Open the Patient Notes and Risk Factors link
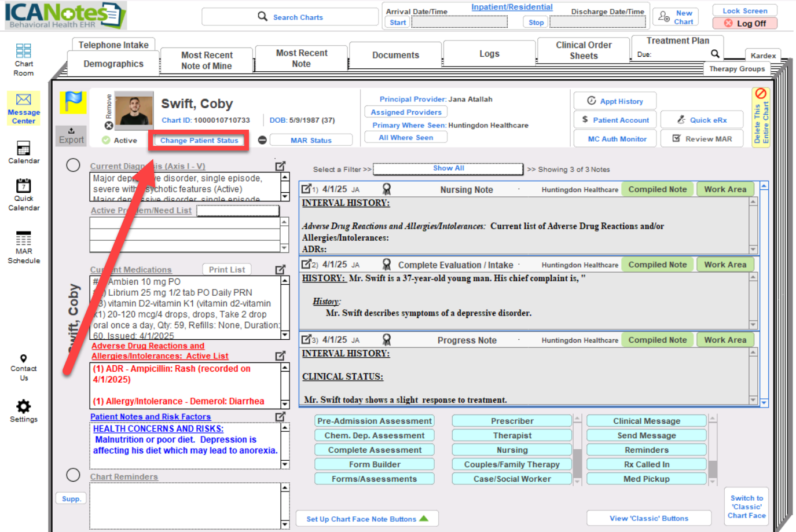This screenshot has width=796, height=532. (x=151, y=417)
